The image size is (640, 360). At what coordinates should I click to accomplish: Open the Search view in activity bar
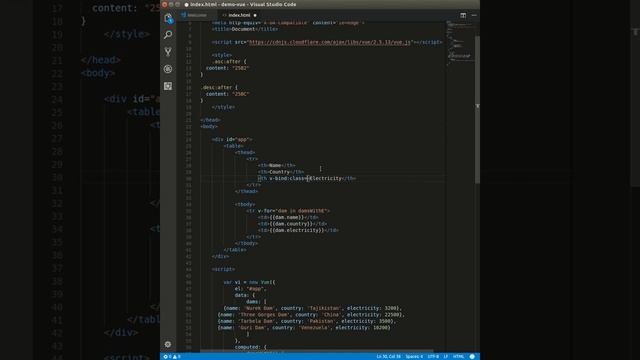click(168, 35)
